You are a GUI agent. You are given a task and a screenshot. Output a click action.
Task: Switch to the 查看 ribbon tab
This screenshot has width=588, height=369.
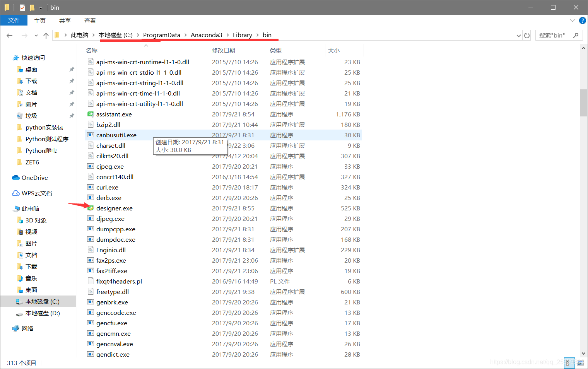90,20
